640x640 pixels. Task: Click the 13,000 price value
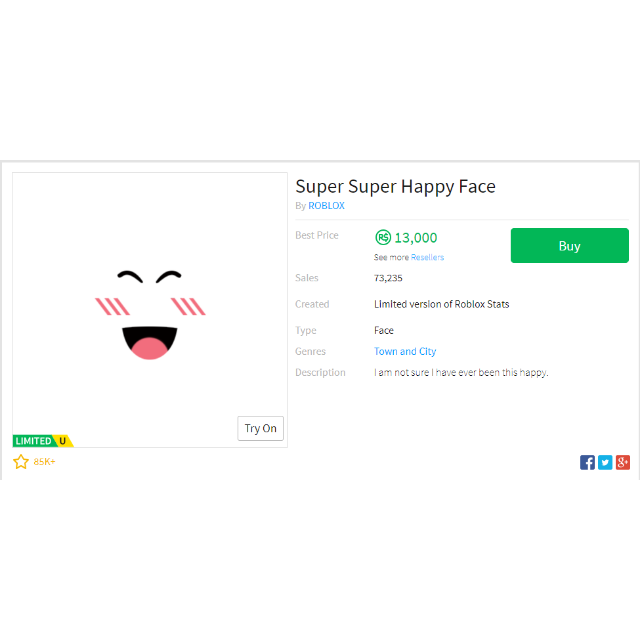416,238
